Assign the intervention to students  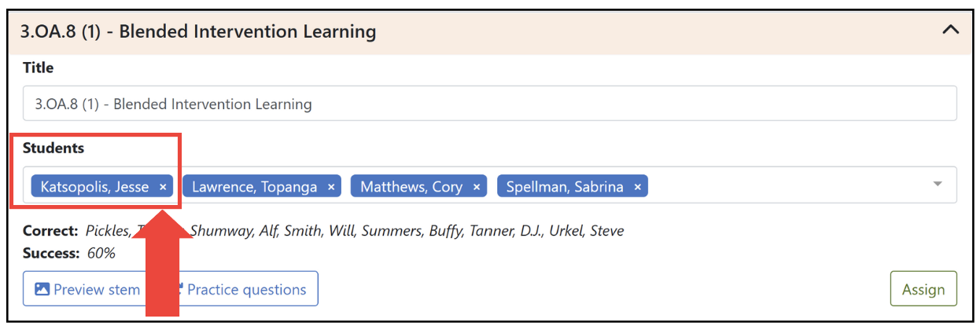point(923,289)
